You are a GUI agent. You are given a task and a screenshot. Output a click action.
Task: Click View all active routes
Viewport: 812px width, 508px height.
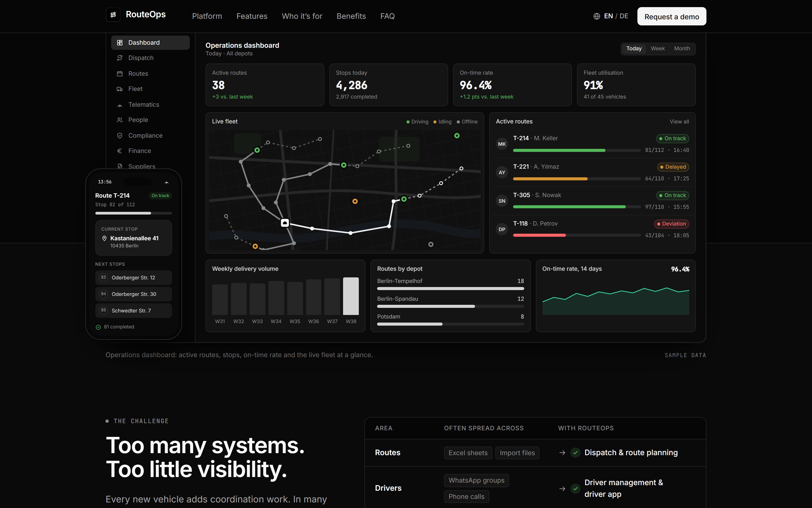pyautogui.click(x=679, y=122)
